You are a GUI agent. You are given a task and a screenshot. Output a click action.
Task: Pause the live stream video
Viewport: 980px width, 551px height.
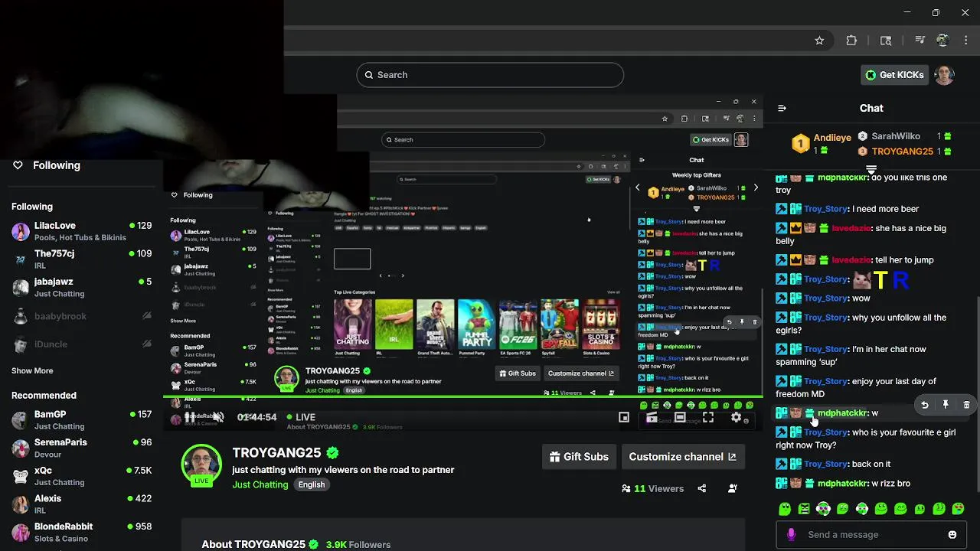click(189, 417)
